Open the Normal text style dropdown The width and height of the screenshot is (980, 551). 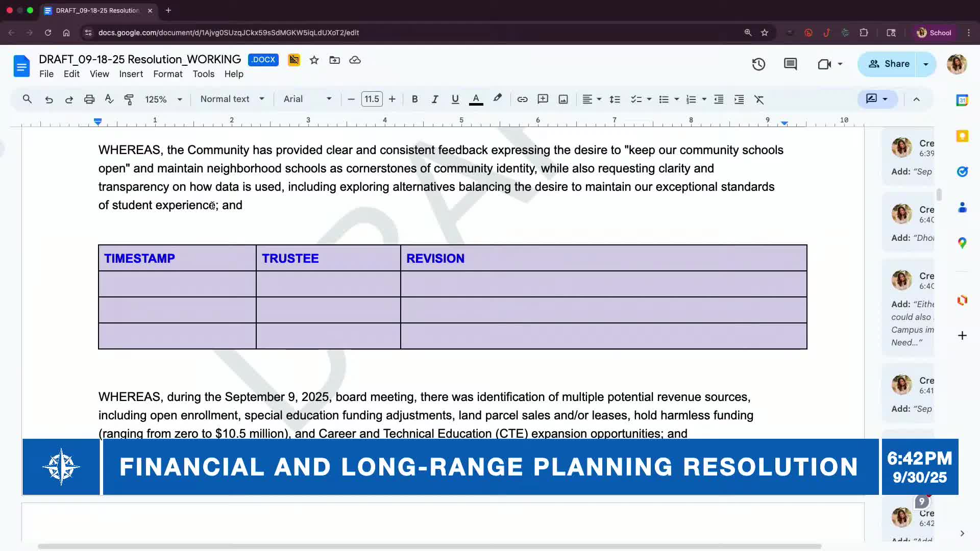point(232,99)
